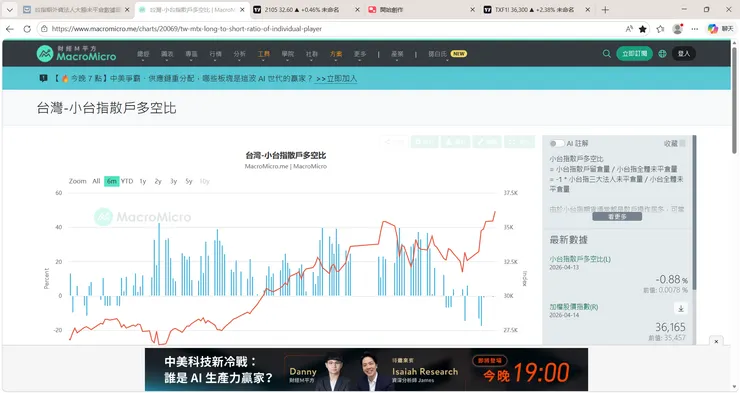
Task: Click 小台指散戶多空比(L) series link
Action: 580,259
